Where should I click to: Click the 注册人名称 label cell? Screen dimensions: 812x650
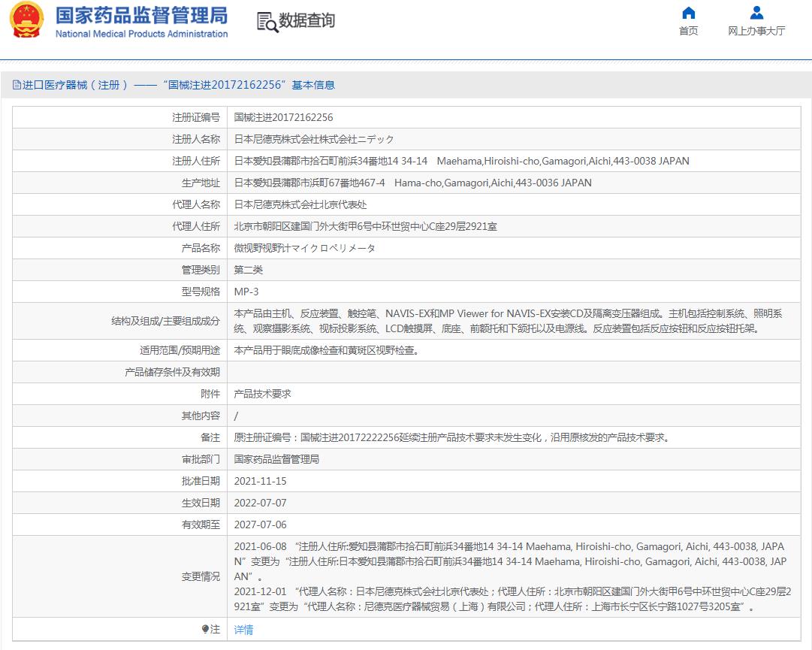coord(119,139)
